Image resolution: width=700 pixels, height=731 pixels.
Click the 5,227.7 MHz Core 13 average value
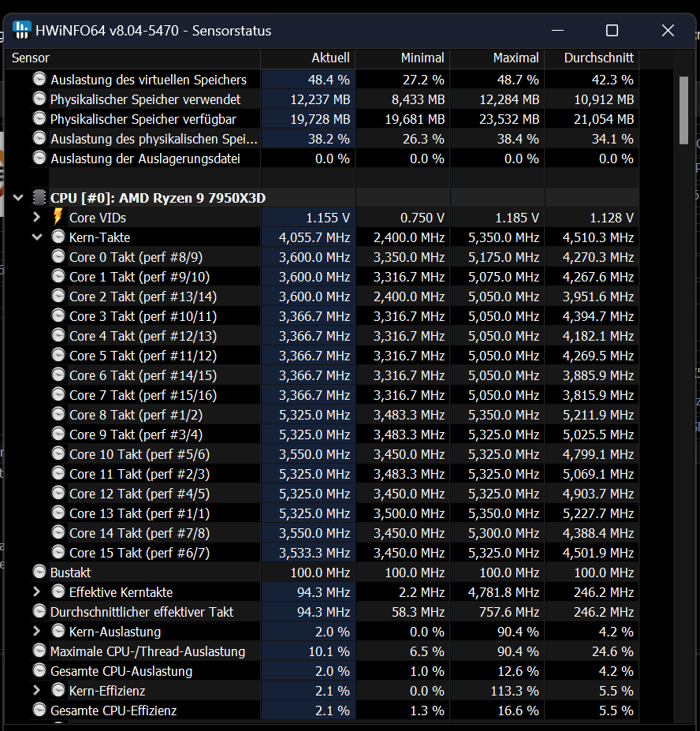click(x=598, y=513)
